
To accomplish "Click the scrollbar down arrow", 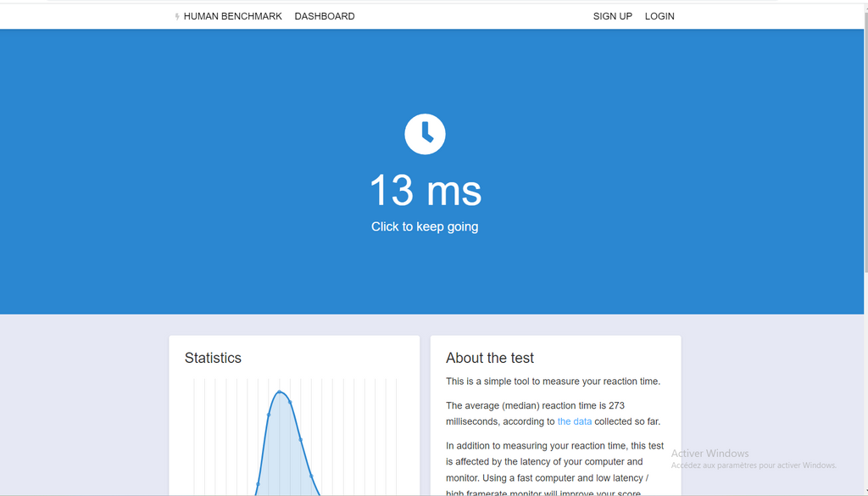I will pyautogui.click(x=865, y=491).
